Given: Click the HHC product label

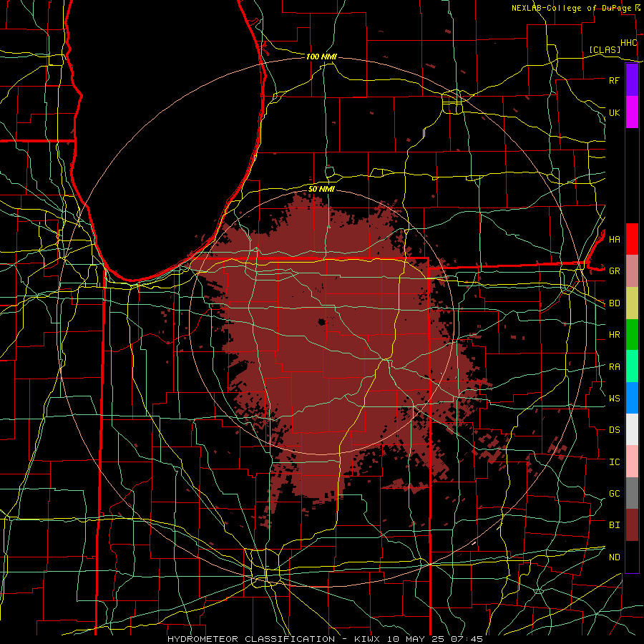Looking at the screenshot, I should pyautogui.click(x=628, y=43).
